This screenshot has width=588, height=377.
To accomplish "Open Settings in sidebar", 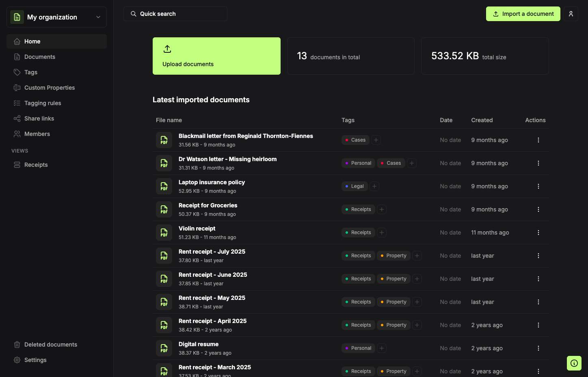I will coord(56,360).
